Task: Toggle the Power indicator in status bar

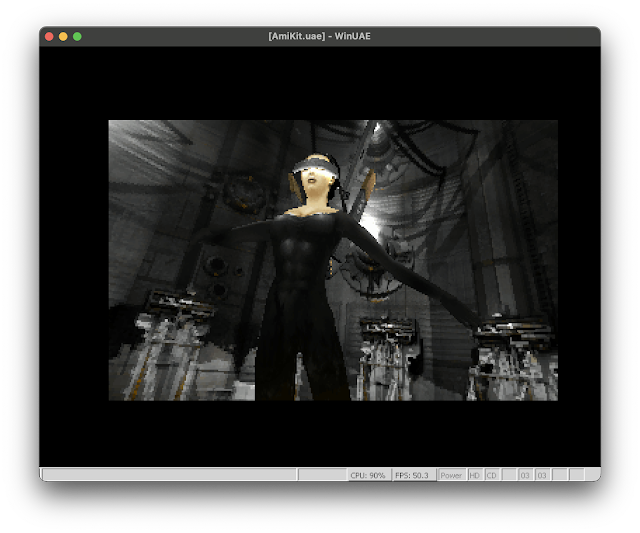Action: (451, 475)
